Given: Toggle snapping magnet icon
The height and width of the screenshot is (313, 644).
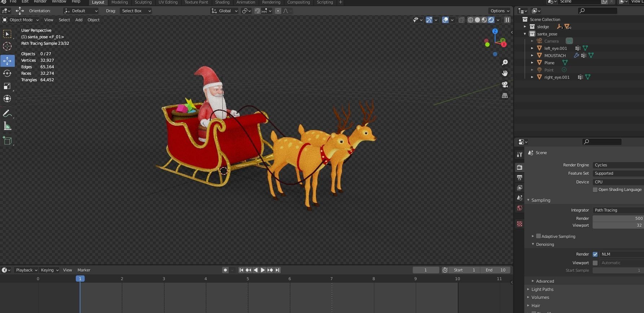Looking at the screenshot, I should pyautogui.click(x=257, y=11).
